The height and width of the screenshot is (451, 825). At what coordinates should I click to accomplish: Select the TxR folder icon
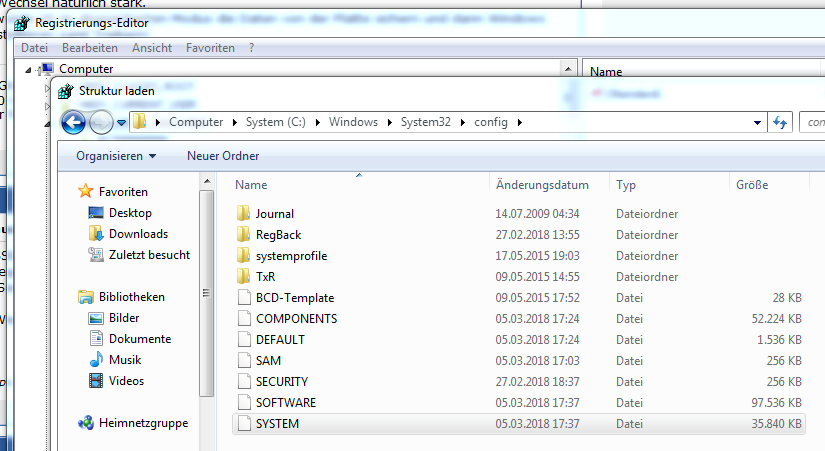243,276
